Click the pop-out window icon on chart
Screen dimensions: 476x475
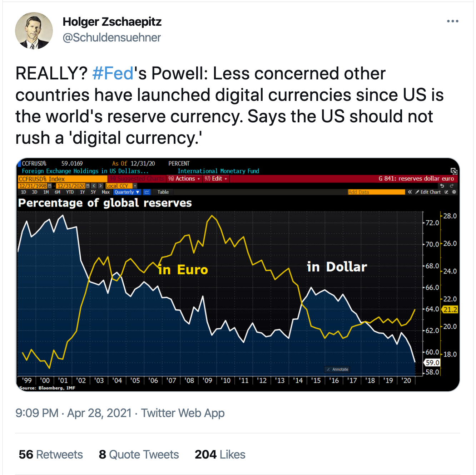(453, 171)
